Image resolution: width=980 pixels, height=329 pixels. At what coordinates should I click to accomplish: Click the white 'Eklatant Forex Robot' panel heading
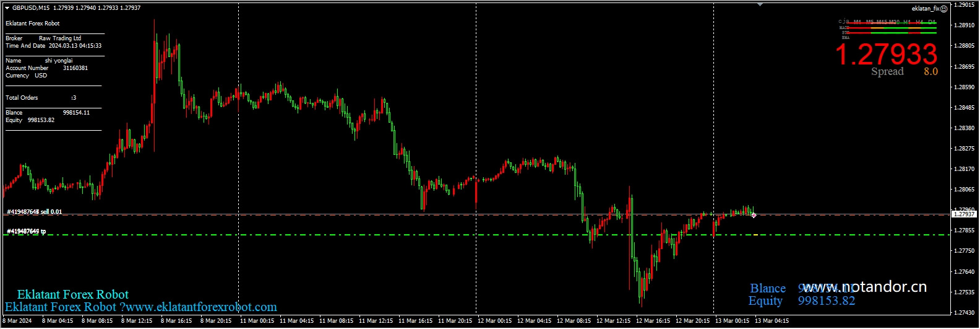click(33, 24)
